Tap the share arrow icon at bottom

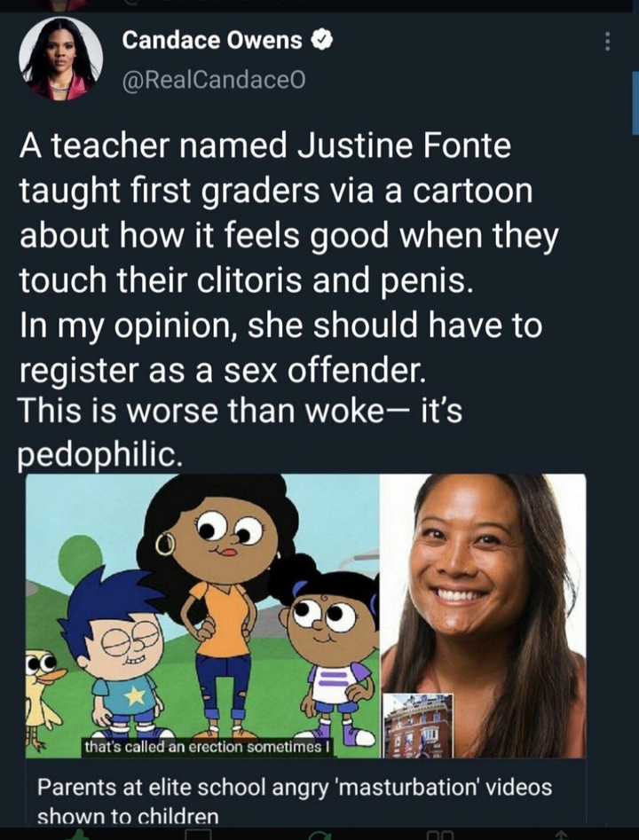561,835
